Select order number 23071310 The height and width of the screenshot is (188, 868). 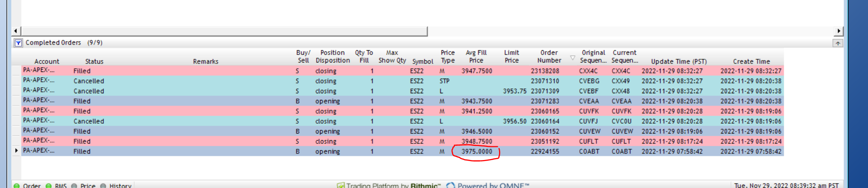[x=545, y=81]
